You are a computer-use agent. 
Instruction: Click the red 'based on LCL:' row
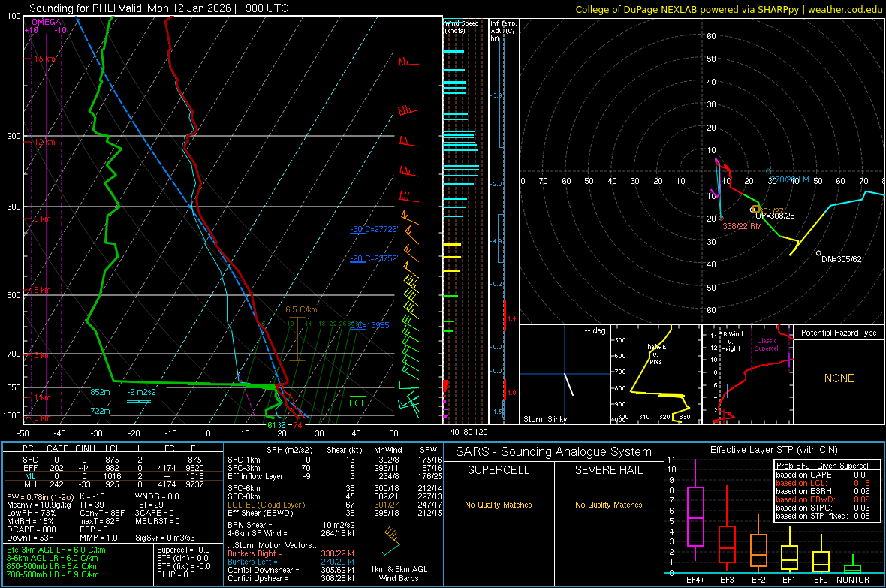coord(823,483)
